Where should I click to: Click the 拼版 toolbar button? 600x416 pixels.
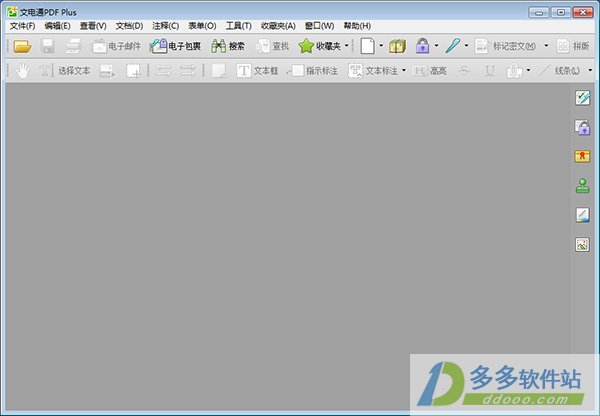pos(573,46)
